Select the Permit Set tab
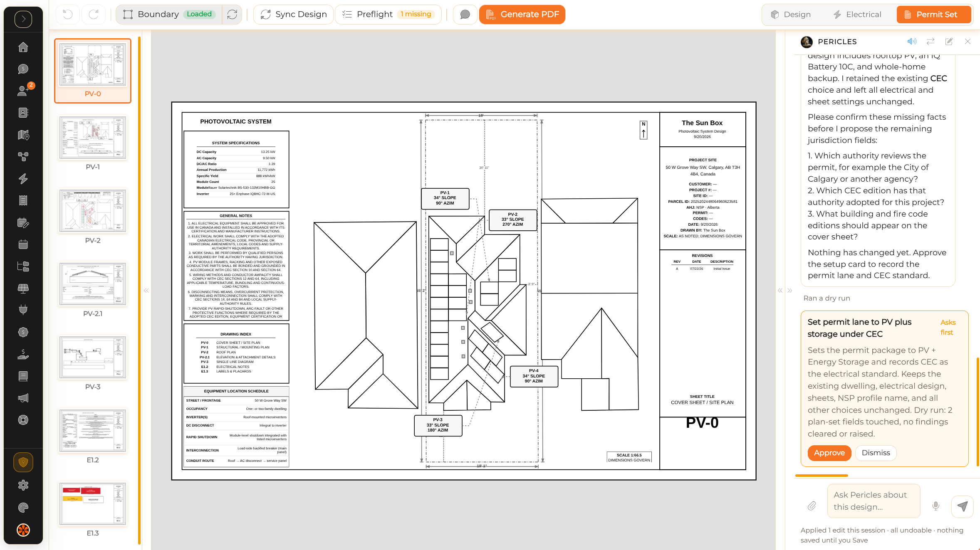This screenshot has width=980, height=550. tap(934, 15)
